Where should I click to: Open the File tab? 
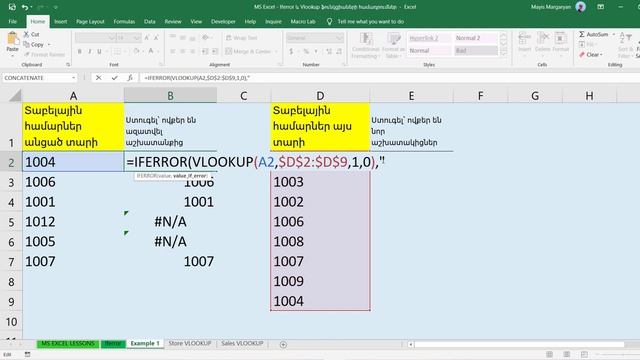pyautogui.click(x=13, y=22)
